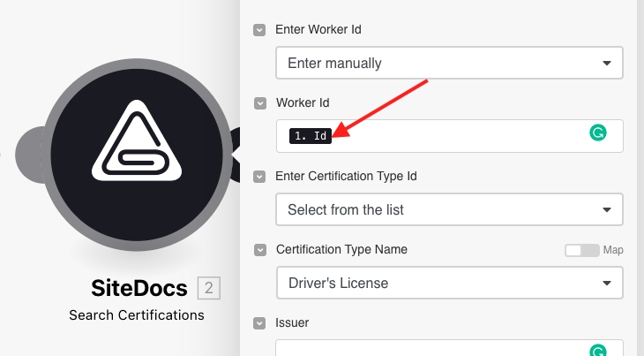The image size is (644, 356).
Task: Collapse the Worker Id field chevron
Action: (x=260, y=103)
